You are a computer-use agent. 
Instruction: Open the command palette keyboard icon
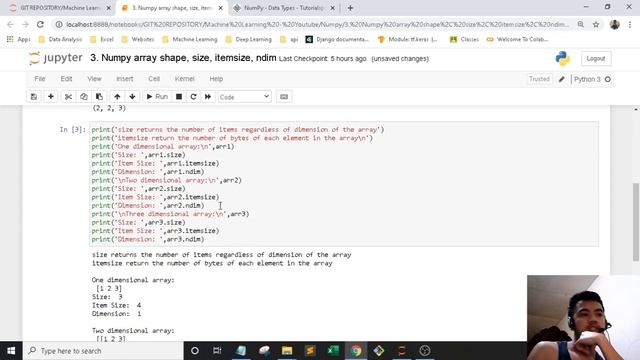[284, 97]
